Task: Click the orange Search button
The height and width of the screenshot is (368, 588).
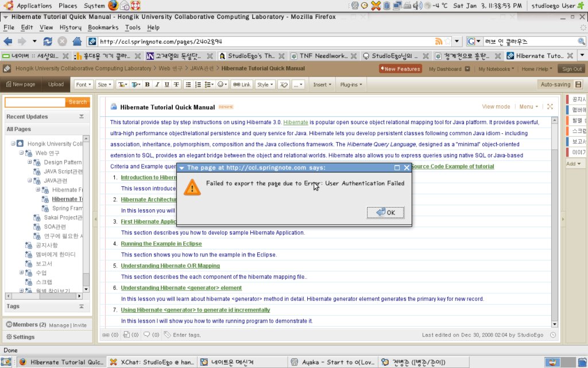Action: click(78, 102)
